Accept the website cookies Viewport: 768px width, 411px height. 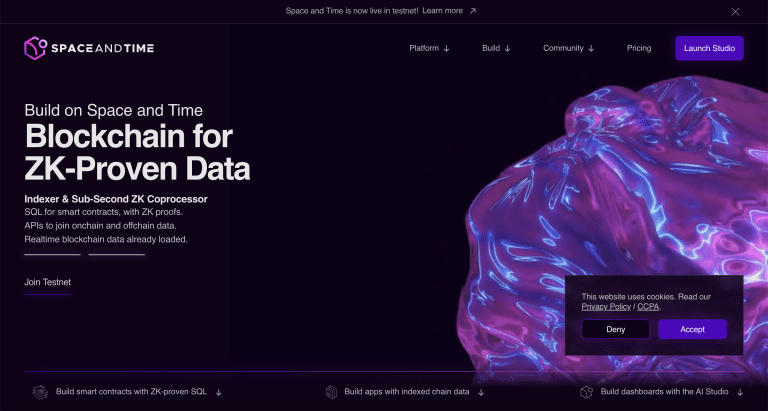coord(692,329)
